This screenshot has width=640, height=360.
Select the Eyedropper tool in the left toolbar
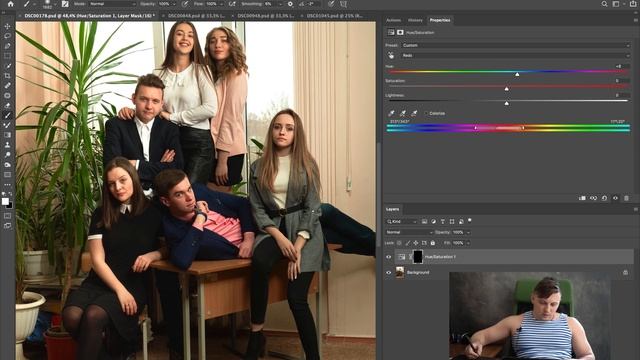pos(7,66)
